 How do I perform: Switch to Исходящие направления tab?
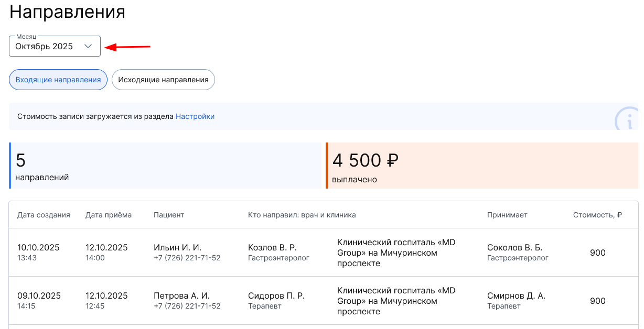coord(163,80)
